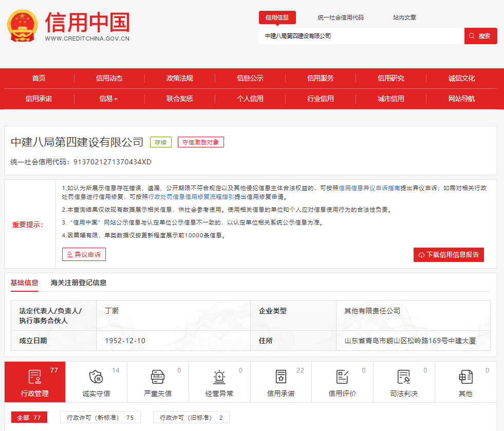Open 信用承诺 navigation menu item
This screenshot has width=504, height=431.
pyautogui.click(x=39, y=99)
